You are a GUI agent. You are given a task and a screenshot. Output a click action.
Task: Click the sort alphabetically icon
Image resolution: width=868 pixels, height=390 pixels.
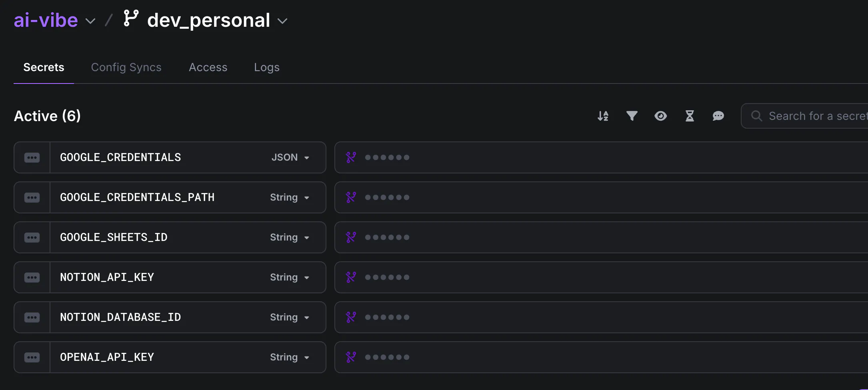tap(603, 116)
